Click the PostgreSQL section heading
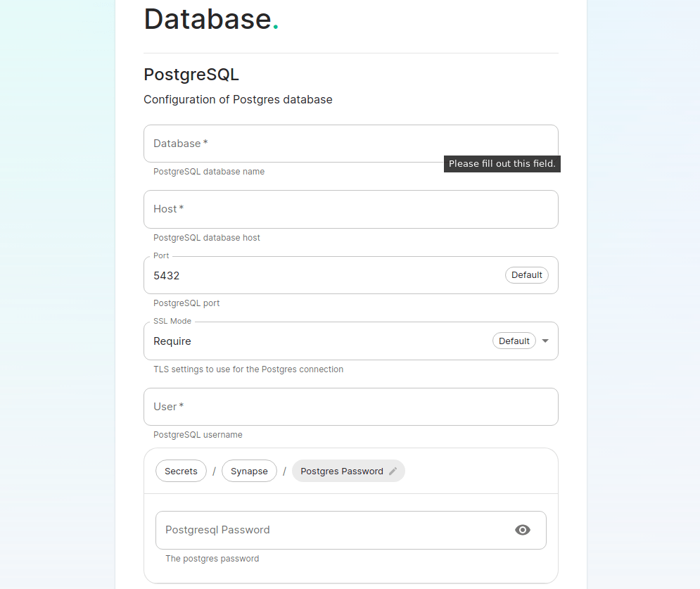 coord(191,75)
